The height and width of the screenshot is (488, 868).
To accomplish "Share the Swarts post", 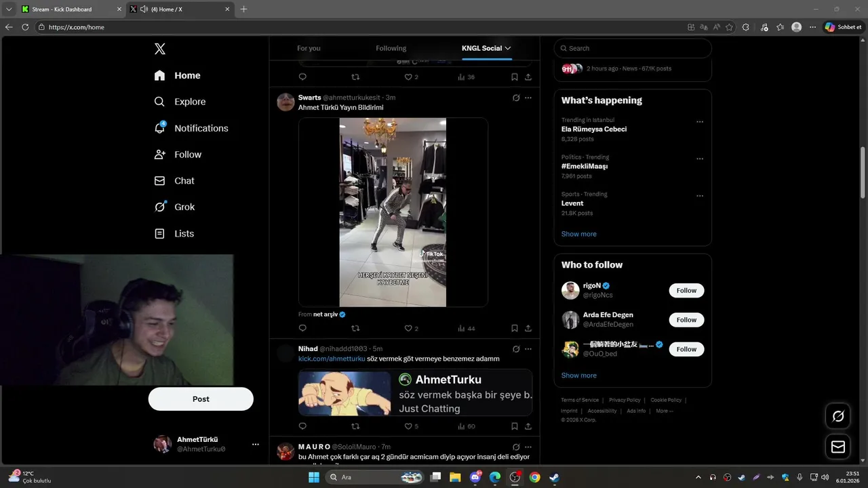I will tap(528, 328).
